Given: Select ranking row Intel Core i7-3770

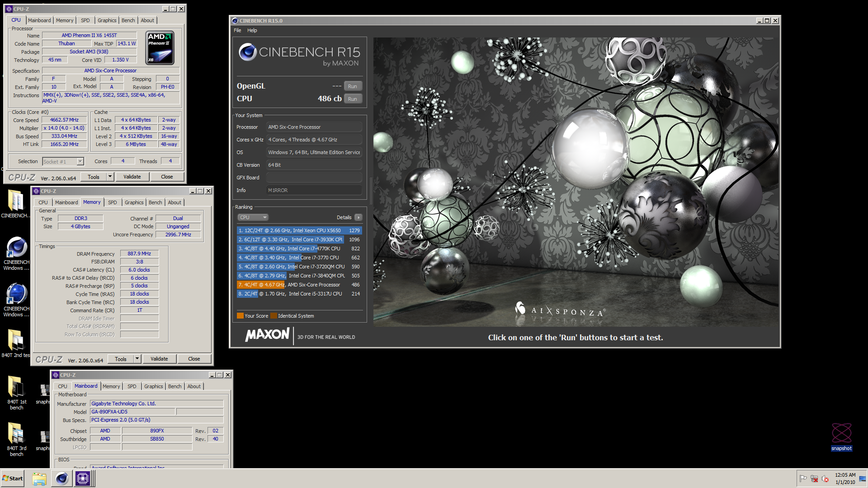Looking at the screenshot, I should 299,258.
